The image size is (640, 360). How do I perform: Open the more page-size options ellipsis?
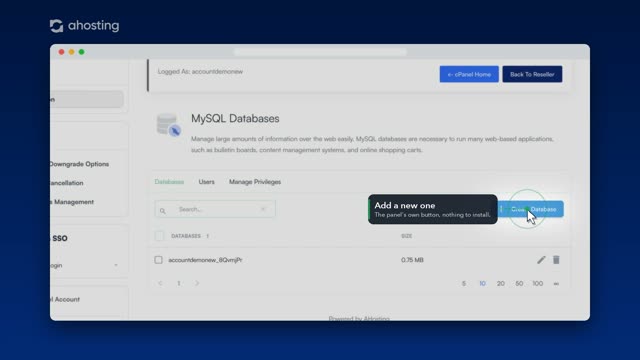[556, 284]
